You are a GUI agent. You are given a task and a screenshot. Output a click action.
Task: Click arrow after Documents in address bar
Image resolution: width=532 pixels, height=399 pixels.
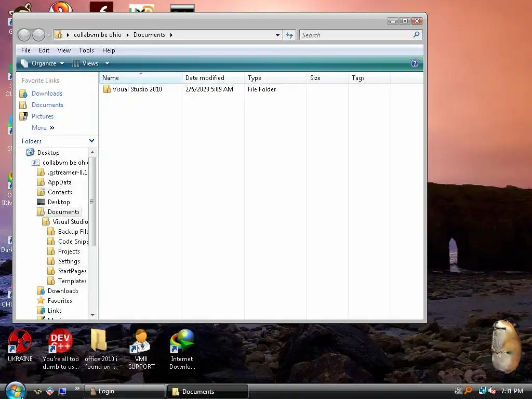pos(171,35)
